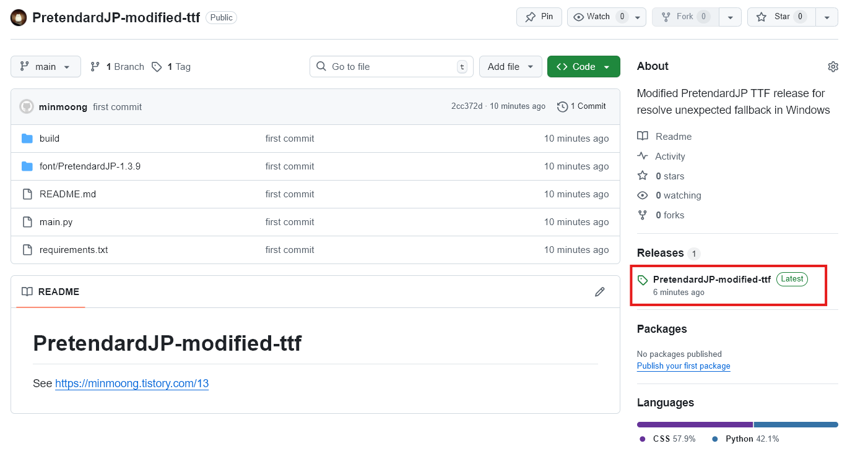The width and height of the screenshot is (868, 454).
Task: Click the requirements.txt file icon
Action: (x=27, y=250)
